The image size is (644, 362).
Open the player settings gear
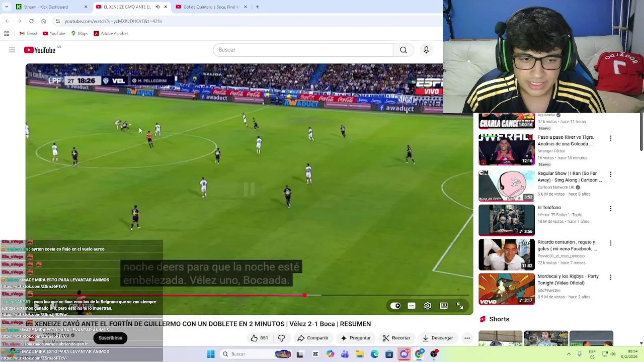pyautogui.click(x=428, y=306)
